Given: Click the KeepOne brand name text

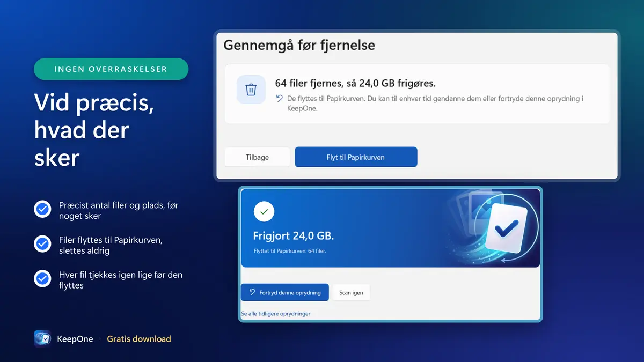Looking at the screenshot, I should [75, 339].
